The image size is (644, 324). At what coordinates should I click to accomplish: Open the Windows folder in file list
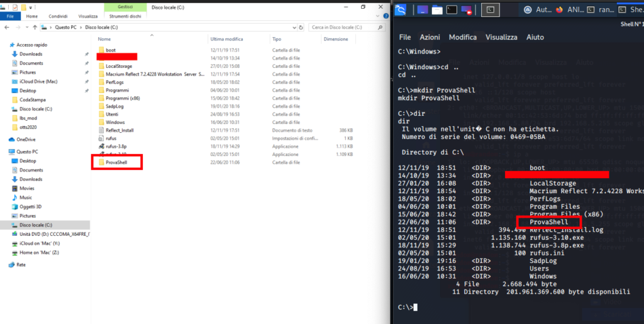pos(115,123)
